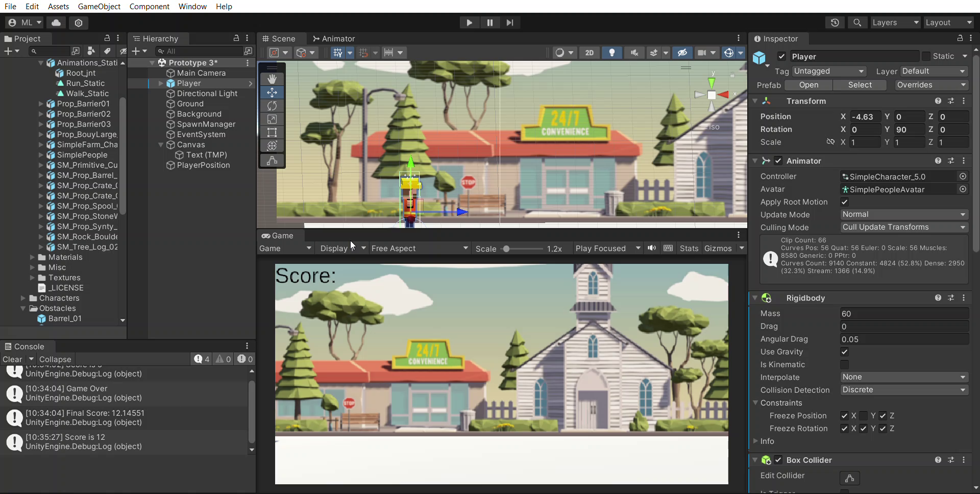
Task: Switch to the Animator tab
Action: tap(334, 38)
